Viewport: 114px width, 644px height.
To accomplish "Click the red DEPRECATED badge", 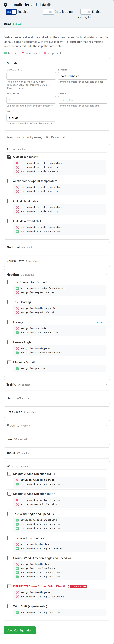I will (79, 586).
